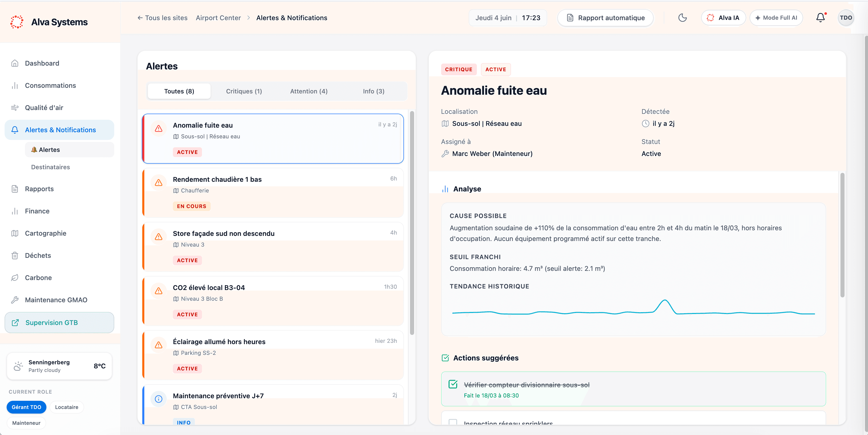This screenshot has height=435, width=868.
Task: Select Éclairage allumé hors heures alert
Action: (x=273, y=355)
